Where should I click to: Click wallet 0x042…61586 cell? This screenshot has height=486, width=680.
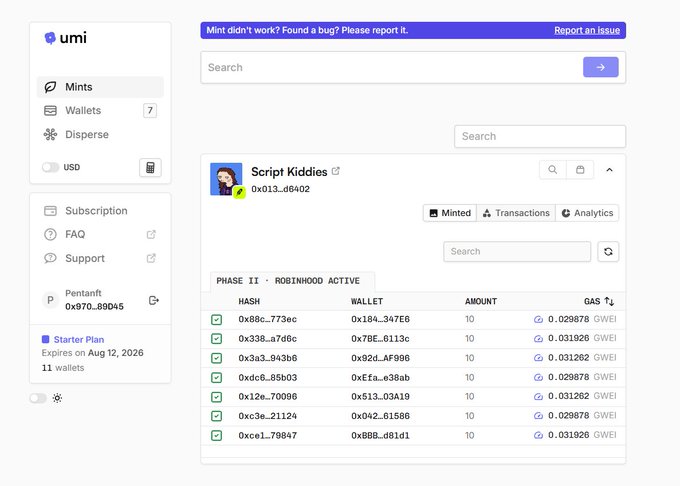click(x=380, y=416)
